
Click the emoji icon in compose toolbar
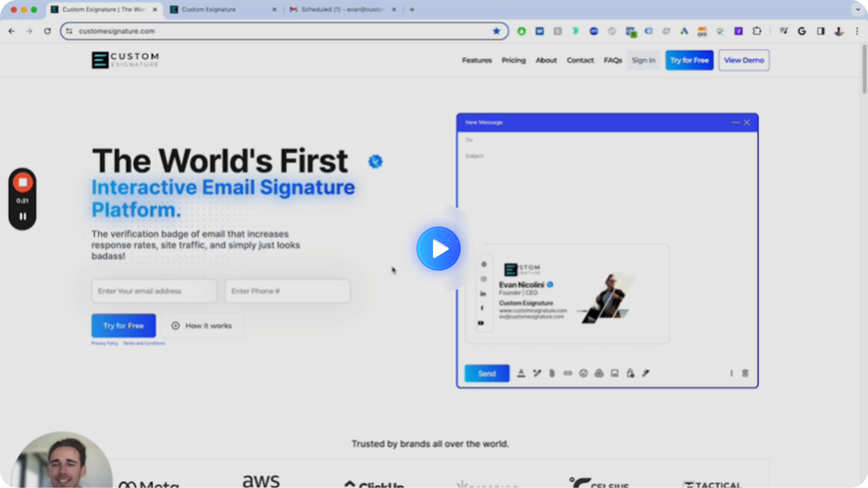[x=583, y=373]
